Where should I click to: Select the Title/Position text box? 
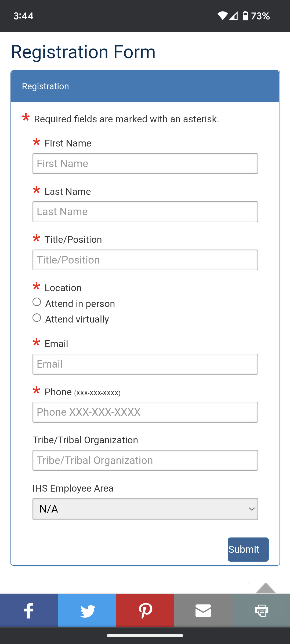tap(145, 260)
